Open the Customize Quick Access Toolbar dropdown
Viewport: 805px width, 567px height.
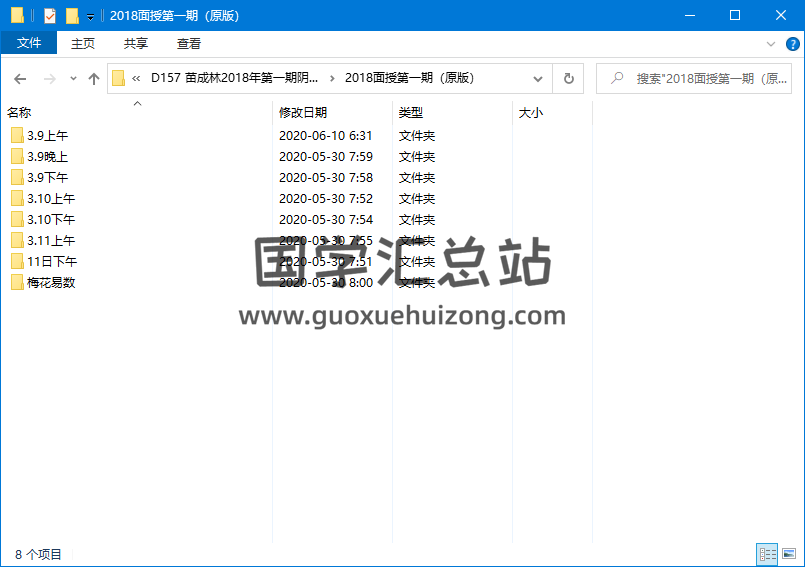[91, 16]
